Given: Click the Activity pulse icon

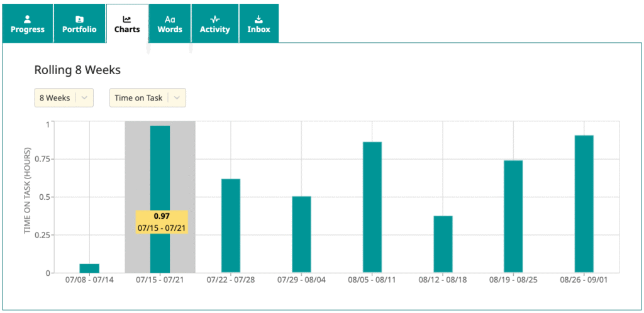Looking at the screenshot, I should 215,19.
